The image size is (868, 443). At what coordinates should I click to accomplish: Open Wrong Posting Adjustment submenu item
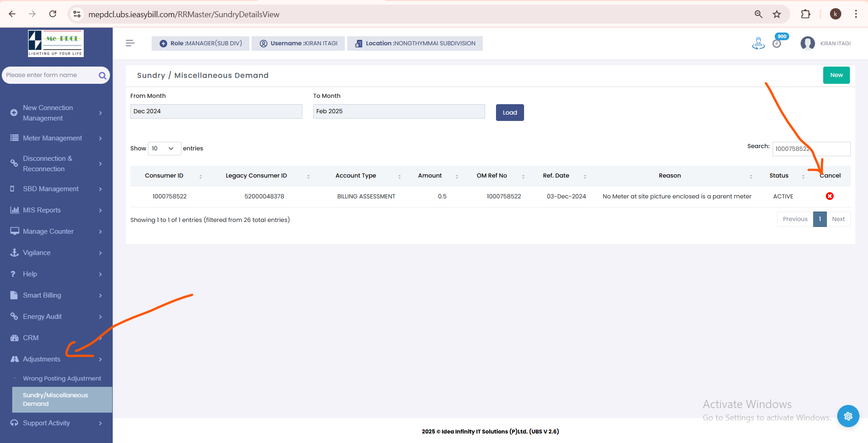pos(62,378)
